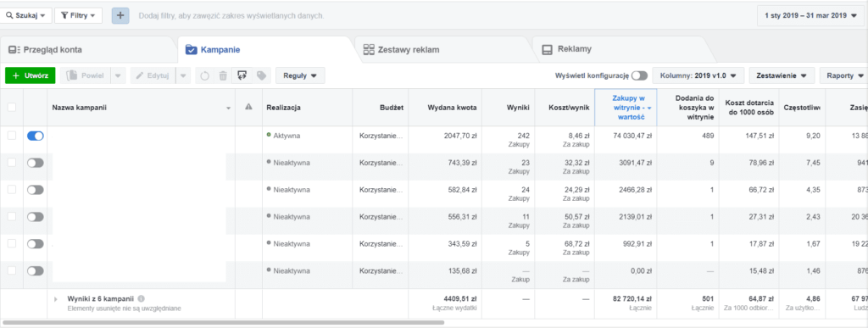This screenshot has height=328, width=868.
Task: Toggle on the campaign with 582,84 zł spent
Action: click(36, 190)
